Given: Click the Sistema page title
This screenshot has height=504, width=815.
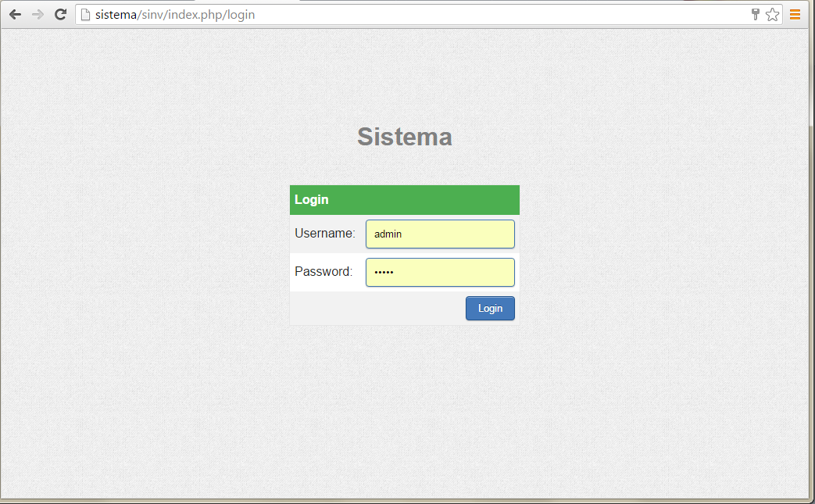Looking at the screenshot, I should tap(404, 136).
